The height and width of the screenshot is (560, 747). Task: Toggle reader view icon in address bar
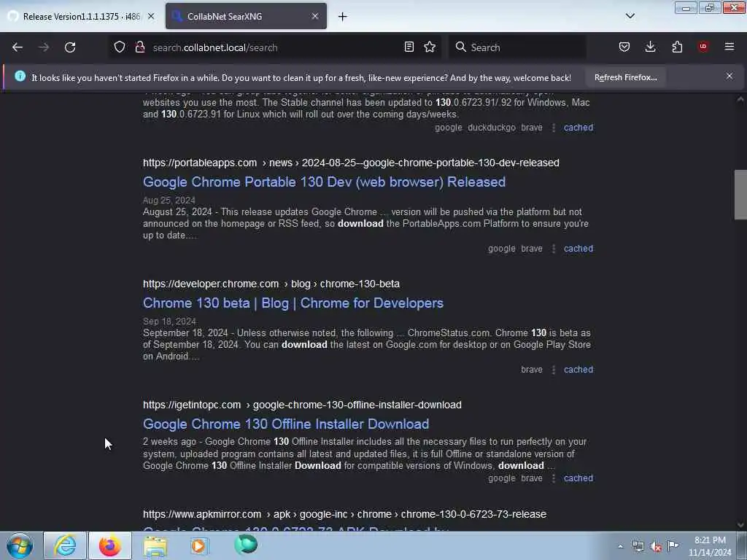tap(409, 47)
